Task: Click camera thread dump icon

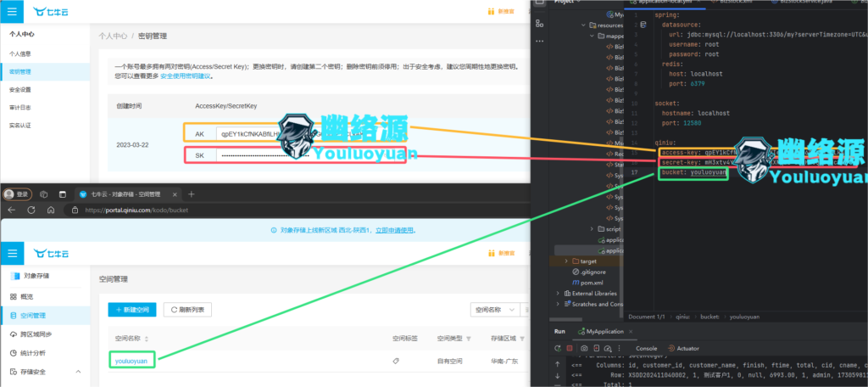Action: click(584, 348)
